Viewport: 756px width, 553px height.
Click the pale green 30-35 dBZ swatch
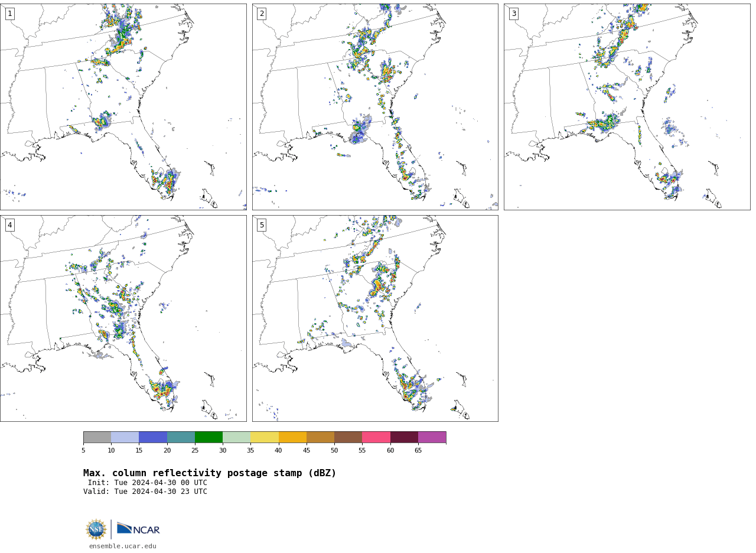coord(237,437)
